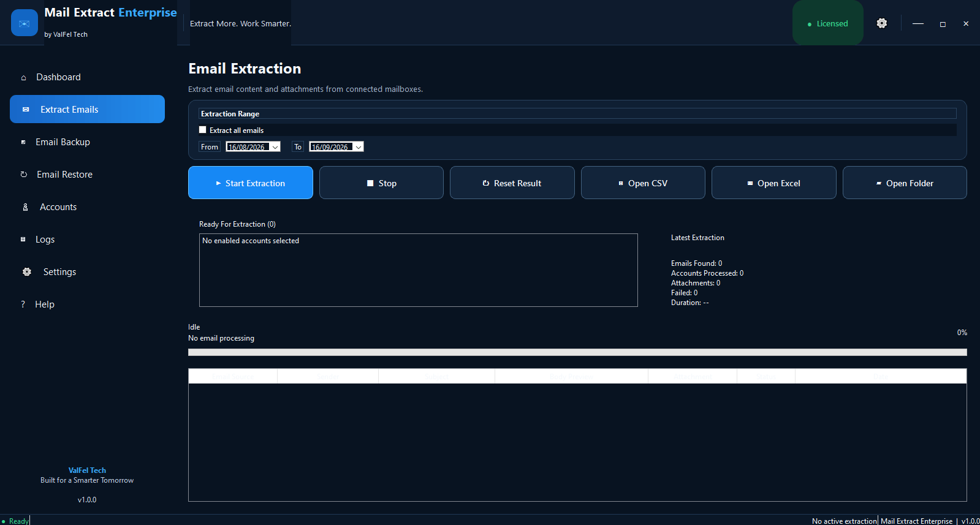Click the To date value 16/09/2026
The image size is (980, 525).
[x=330, y=147]
